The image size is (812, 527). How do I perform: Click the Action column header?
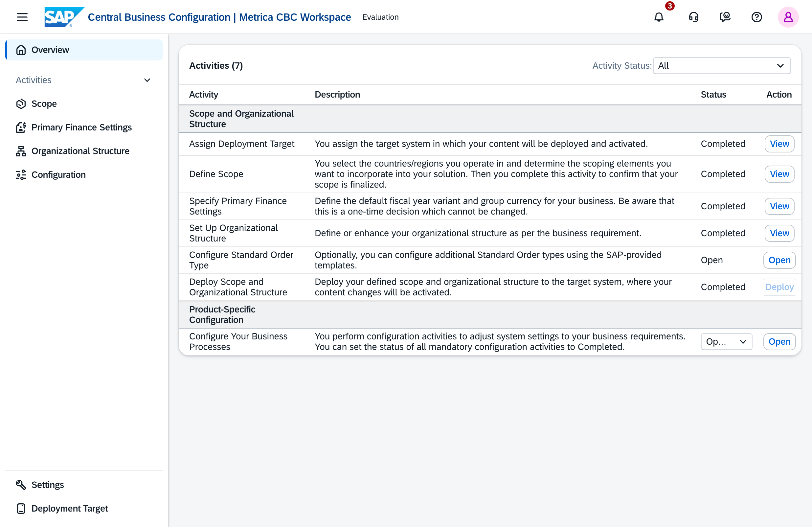(x=779, y=95)
